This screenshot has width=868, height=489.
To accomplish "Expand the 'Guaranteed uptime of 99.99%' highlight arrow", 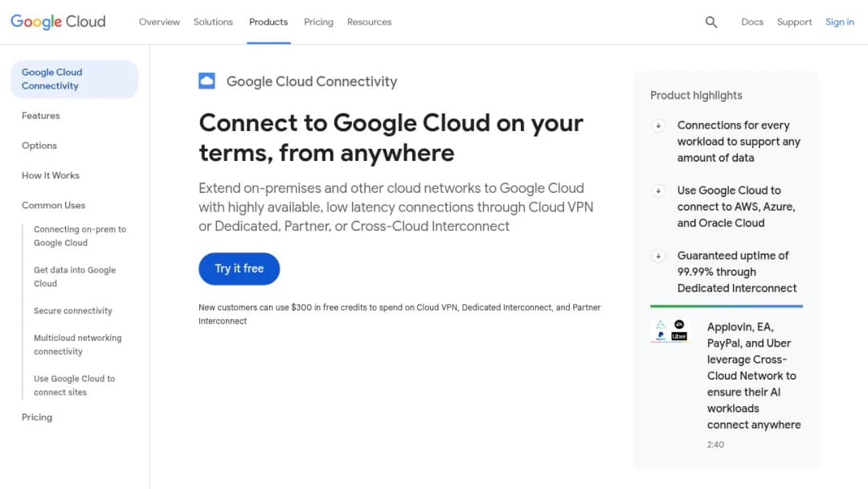I will click(x=658, y=257).
